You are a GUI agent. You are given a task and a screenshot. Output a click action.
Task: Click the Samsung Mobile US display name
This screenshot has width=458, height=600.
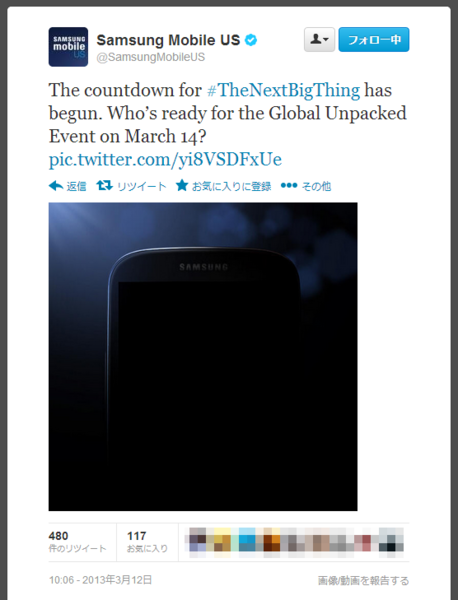tap(168, 40)
